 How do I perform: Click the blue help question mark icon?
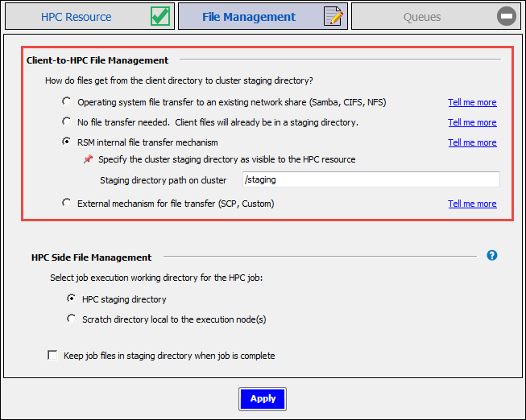(492, 256)
